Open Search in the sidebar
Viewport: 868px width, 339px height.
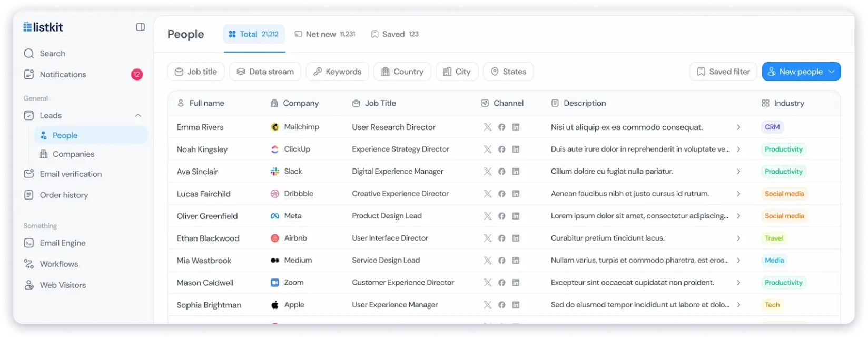(45, 54)
